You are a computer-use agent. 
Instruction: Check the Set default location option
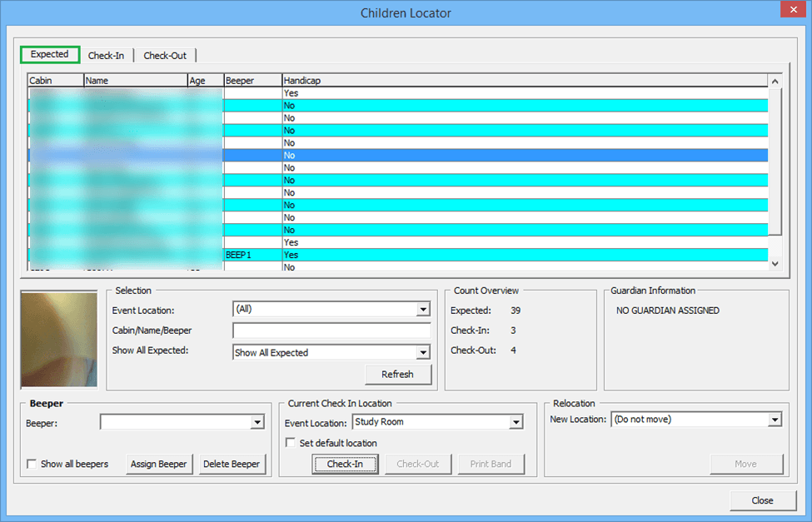289,444
